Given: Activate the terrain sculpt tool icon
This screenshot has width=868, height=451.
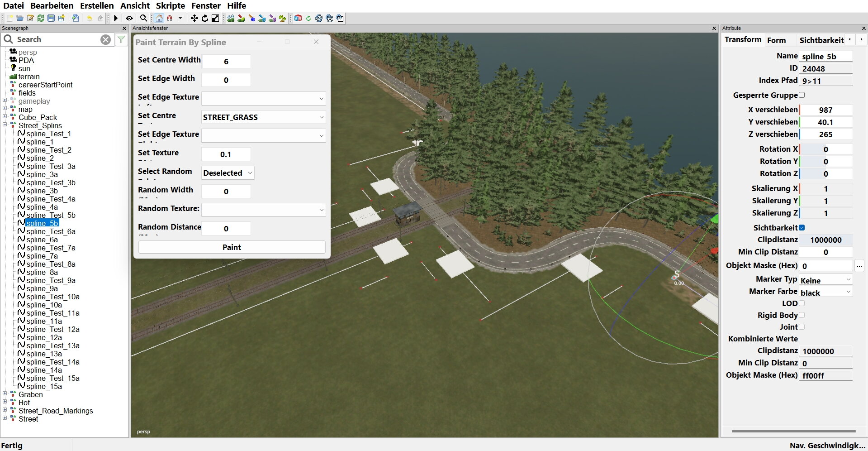Looking at the screenshot, I should [x=231, y=18].
